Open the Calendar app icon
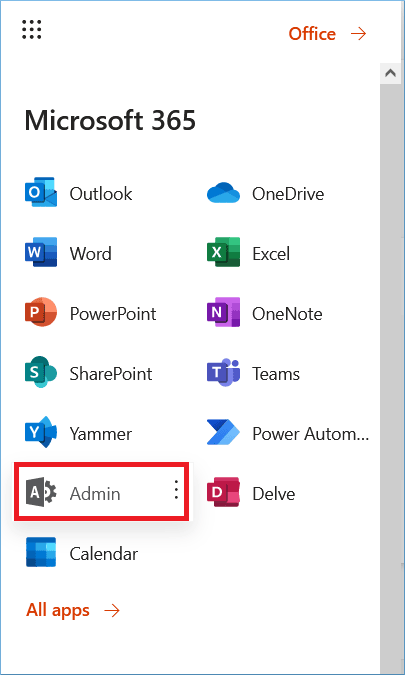Viewport: 405px width, 675px height. [41, 552]
